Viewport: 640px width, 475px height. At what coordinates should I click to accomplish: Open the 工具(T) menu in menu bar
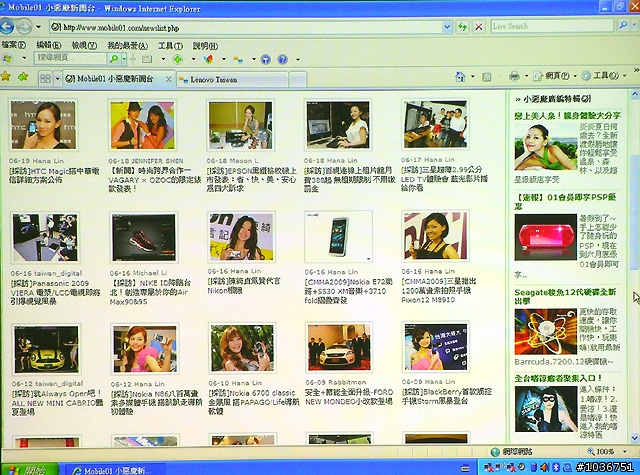click(x=170, y=46)
